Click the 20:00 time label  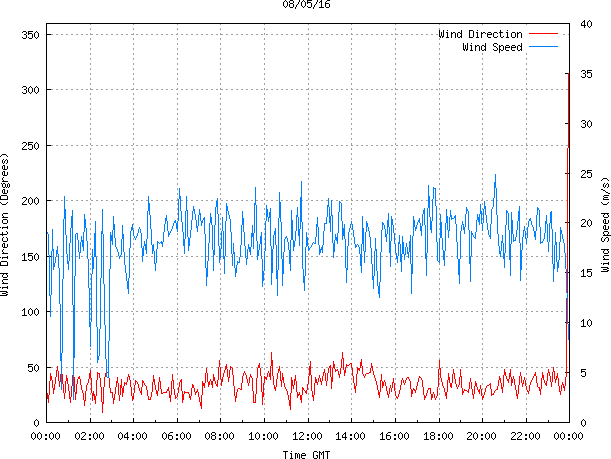482,436
